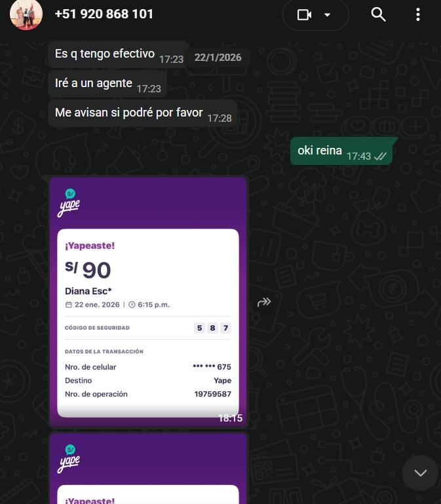Screen dimensions: 441x504
Task: Open contact info for +51 920 868 101
Action: pos(104,14)
